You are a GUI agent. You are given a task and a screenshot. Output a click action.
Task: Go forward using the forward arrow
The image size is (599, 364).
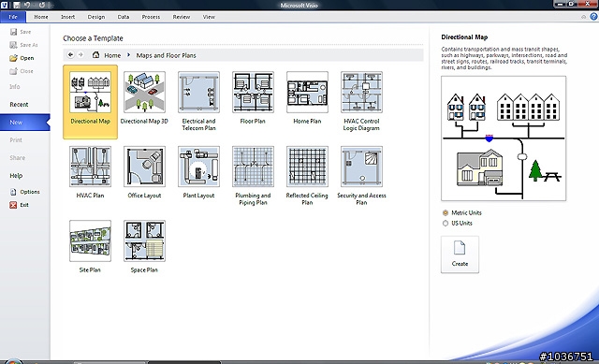(80, 55)
